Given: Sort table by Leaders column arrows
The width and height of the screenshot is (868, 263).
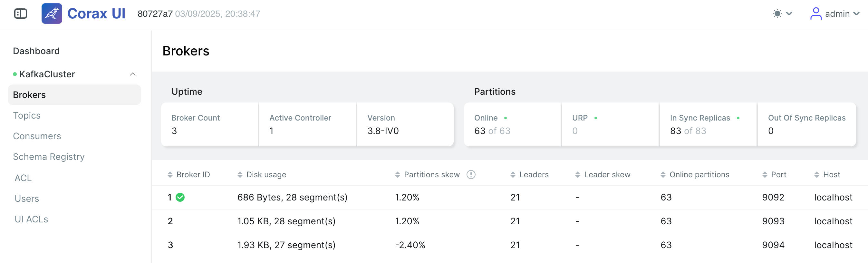Looking at the screenshot, I should click(513, 175).
